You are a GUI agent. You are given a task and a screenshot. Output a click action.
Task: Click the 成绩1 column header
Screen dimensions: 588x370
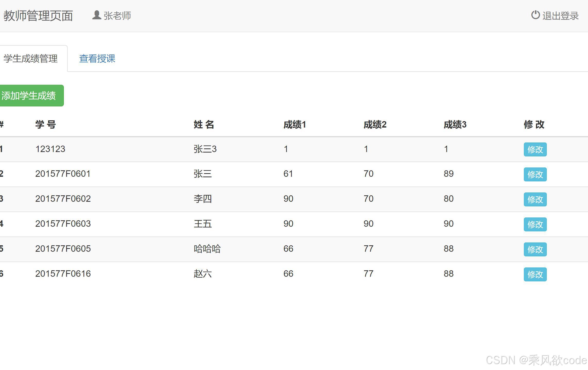295,124
